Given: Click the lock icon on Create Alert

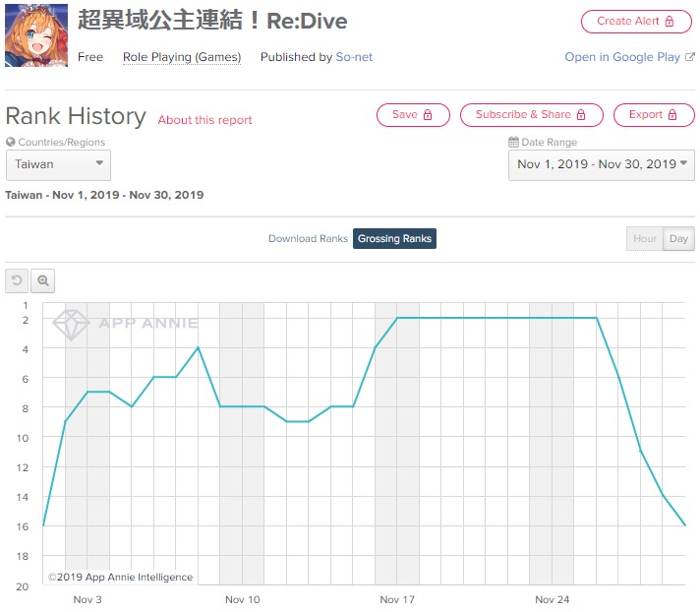Looking at the screenshot, I should (x=670, y=21).
